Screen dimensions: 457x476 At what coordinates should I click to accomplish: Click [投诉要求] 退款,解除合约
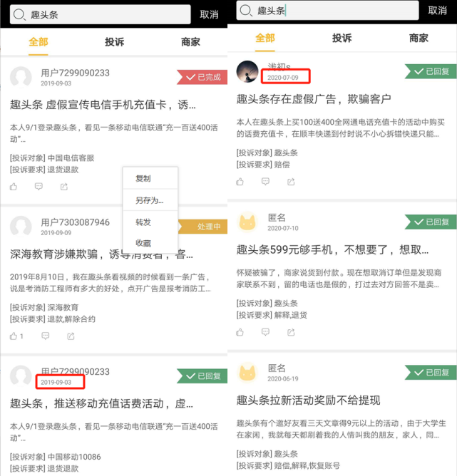[x=53, y=319]
